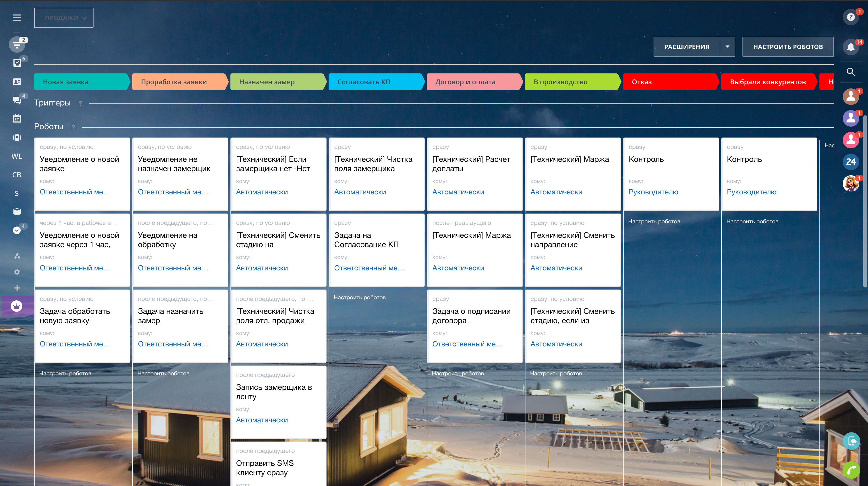The width and height of the screenshot is (868, 486).
Task: Open the sidebar settings gear icon
Action: pyautogui.click(x=17, y=272)
